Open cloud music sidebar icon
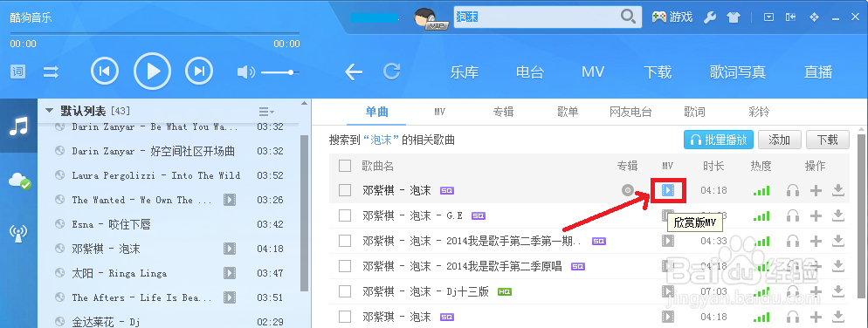868x328 pixels. 18,181
